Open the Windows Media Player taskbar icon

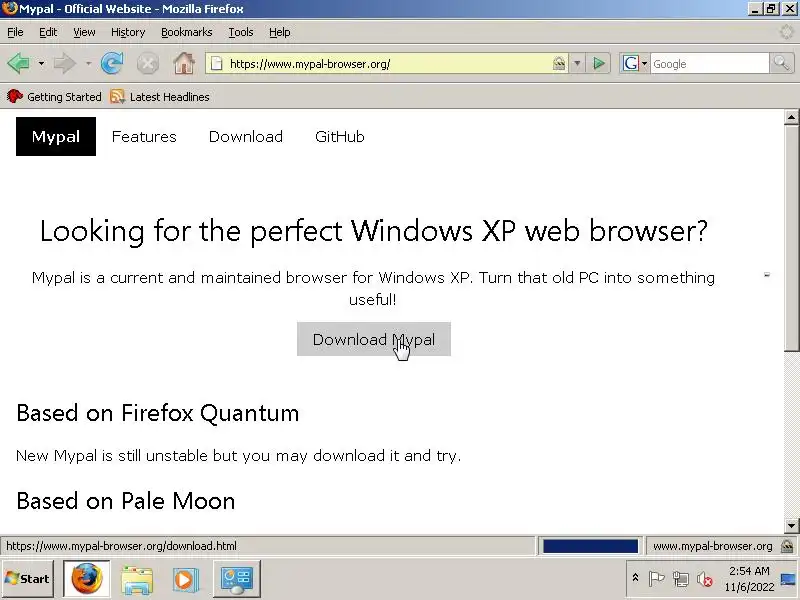[185, 579]
